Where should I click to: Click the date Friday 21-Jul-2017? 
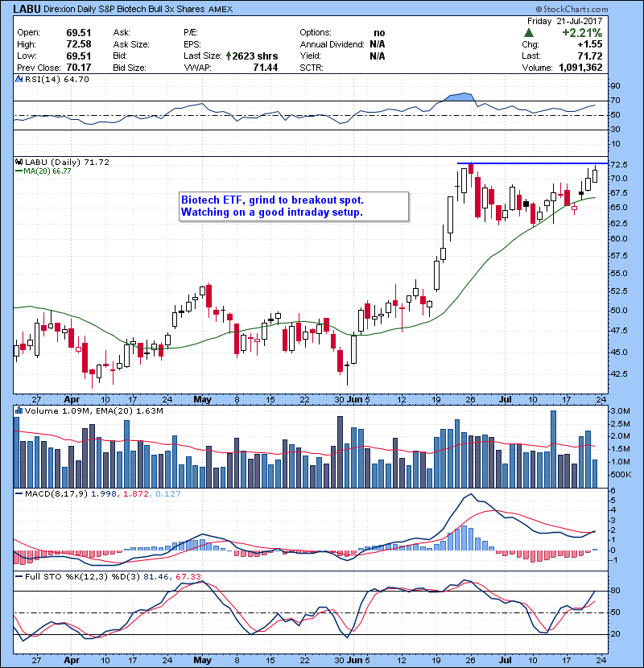click(x=565, y=21)
